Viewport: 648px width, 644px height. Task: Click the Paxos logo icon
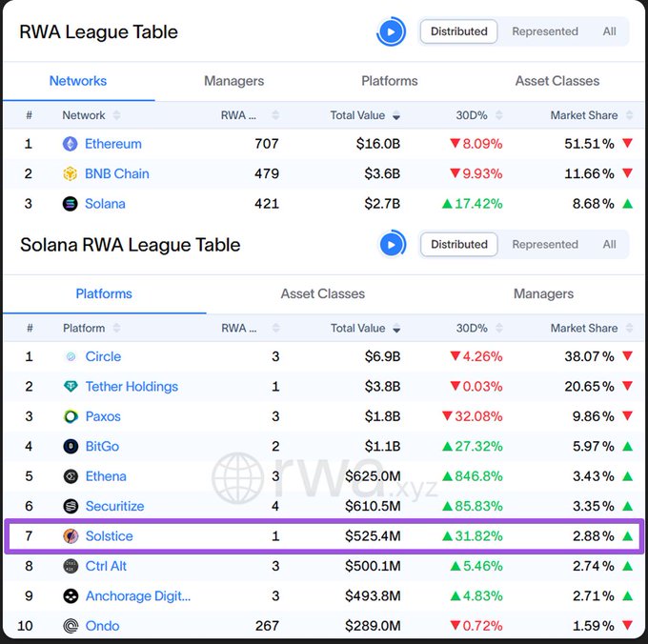click(71, 416)
